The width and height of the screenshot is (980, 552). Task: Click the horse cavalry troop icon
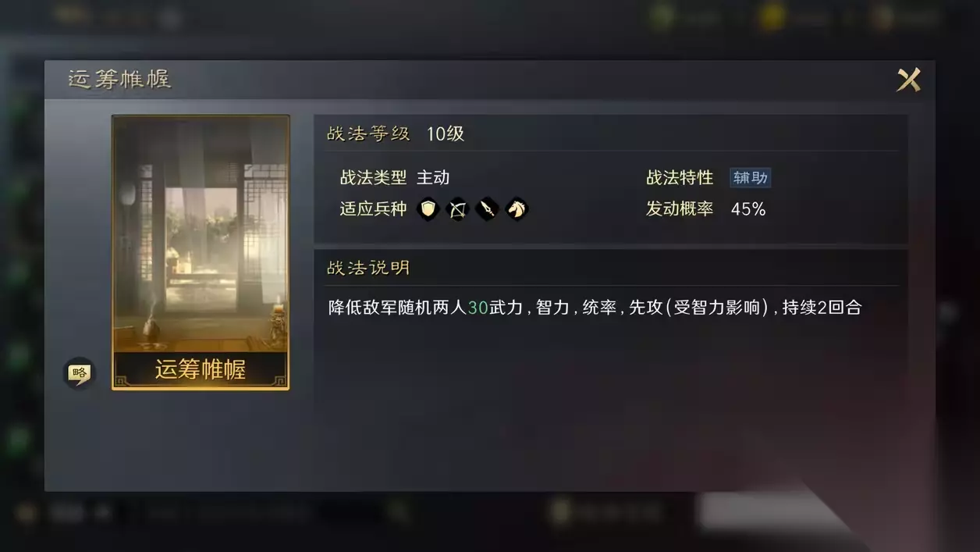[x=517, y=209]
